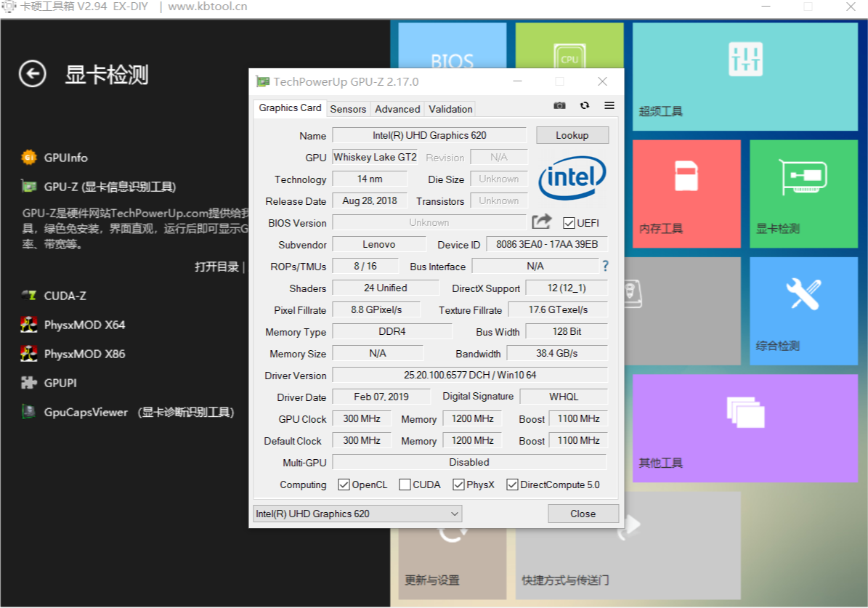Refresh GPU-Z data with refresh icon
Screen dimensions: 868x608
tap(585, 105)
